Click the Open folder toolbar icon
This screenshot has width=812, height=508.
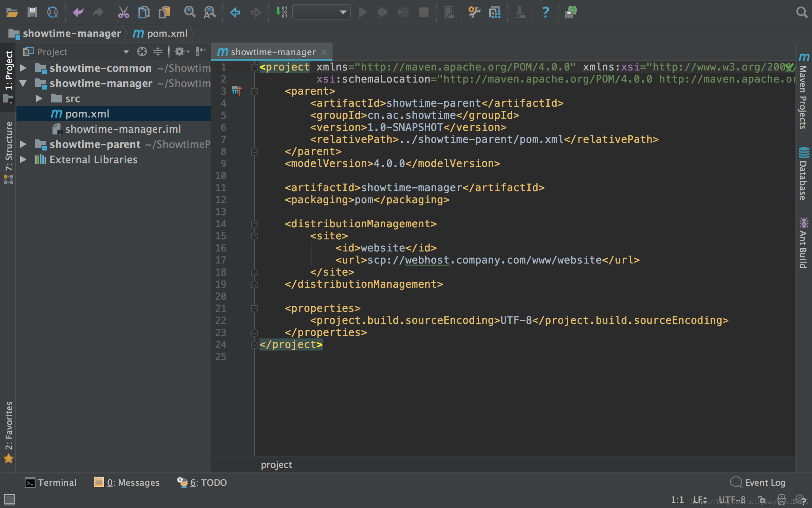(12, 13)
